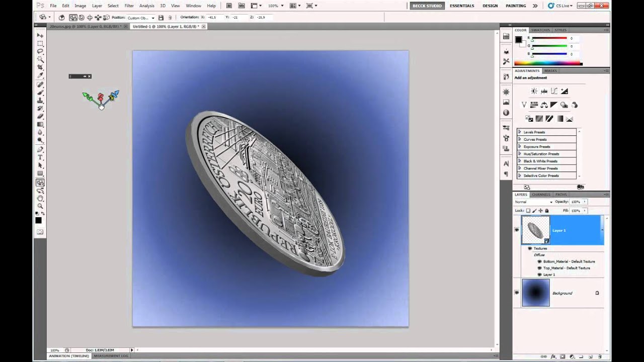Select the Pen tool
Screen dimensions: 644x362
coord(40,149)
